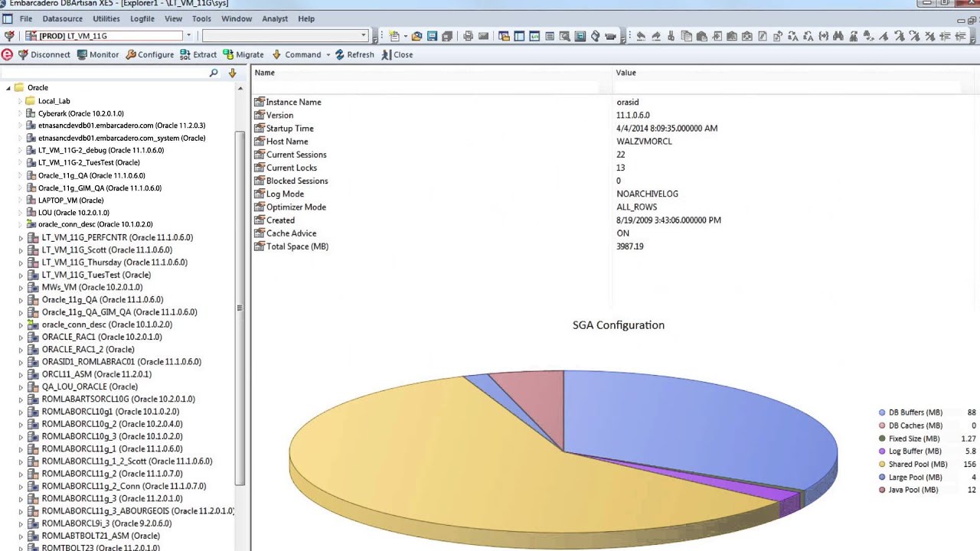Screen dimensions: 980x551
Task: Open the File menu
Action: (x=26, y=18)
